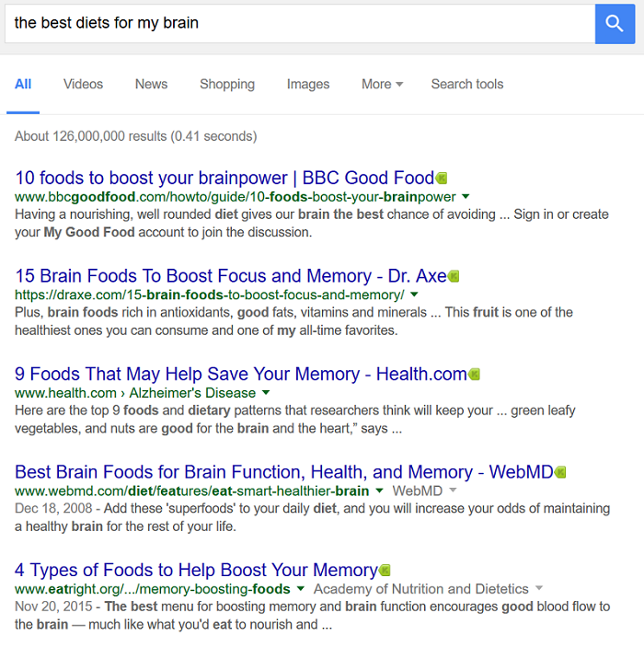This screenshot has height=647, width=644.
Task: Expand green dropdown arrow beside eatright.org URL
Action: (300, 589)
